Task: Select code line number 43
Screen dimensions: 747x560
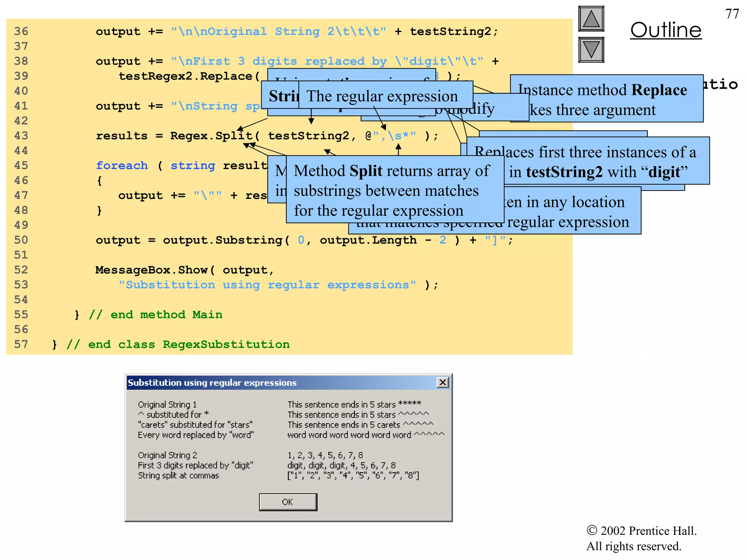Action: tap(21, 136)
